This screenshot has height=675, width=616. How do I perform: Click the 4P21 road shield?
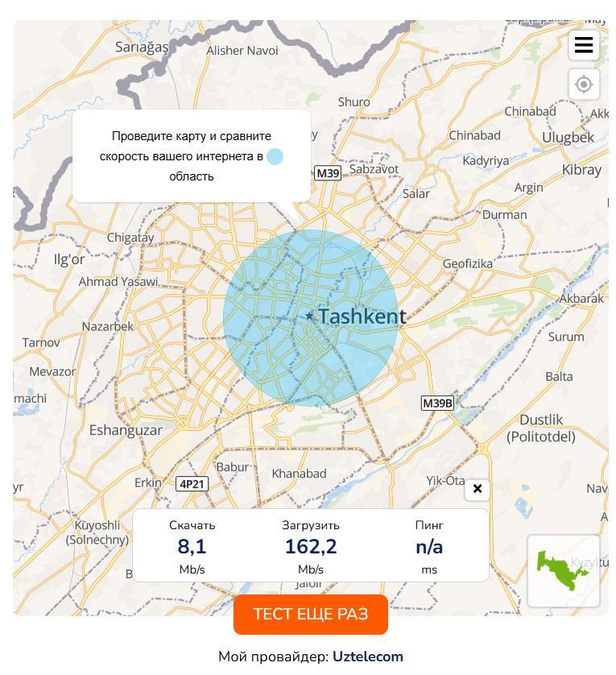pyautogui.click(x=192, y=484)
